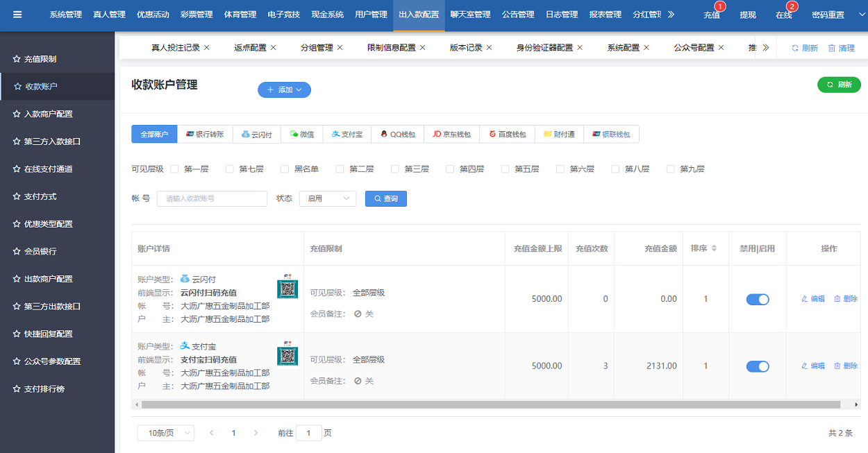Check the 第一层 visibility level checkbox
Image resolution: width=868 pixels, height=453 pixels.
(175, 169)
